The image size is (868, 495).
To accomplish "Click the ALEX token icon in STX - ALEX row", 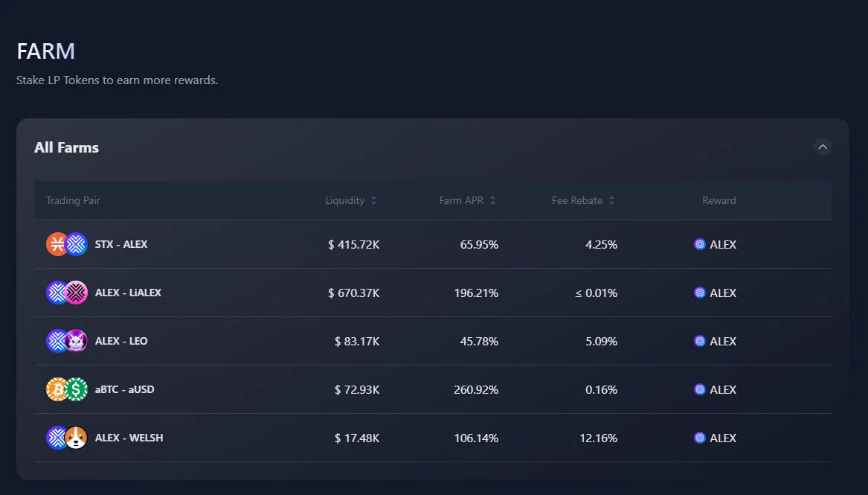I will coord(77,244).
